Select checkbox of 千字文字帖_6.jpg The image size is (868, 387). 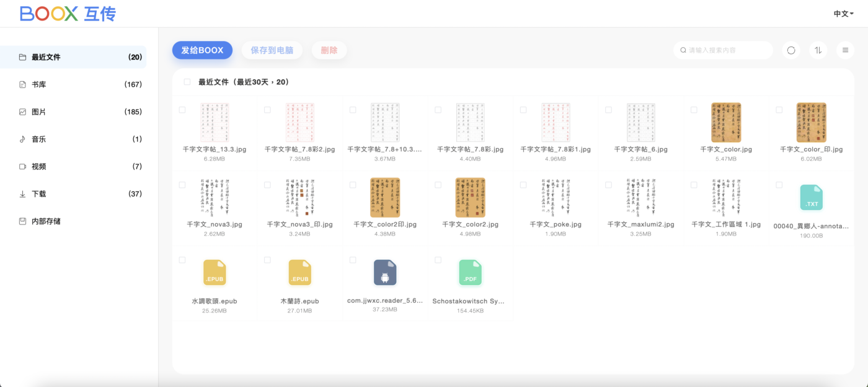pos(608,110)
